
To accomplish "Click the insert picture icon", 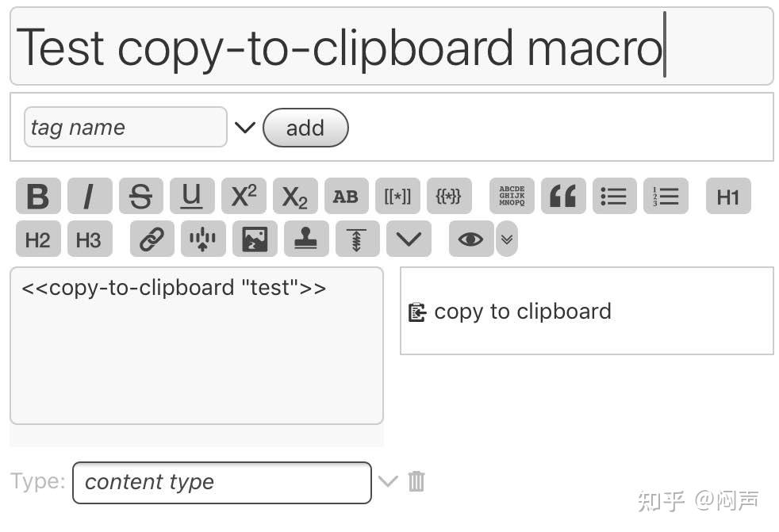I will [255, 239].
